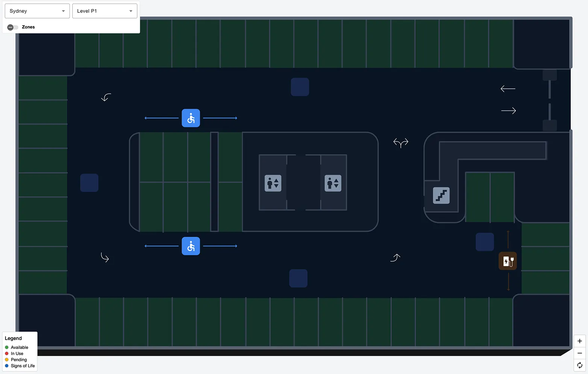Click the blue pillar square at bottom center

(x=299, y=278)
